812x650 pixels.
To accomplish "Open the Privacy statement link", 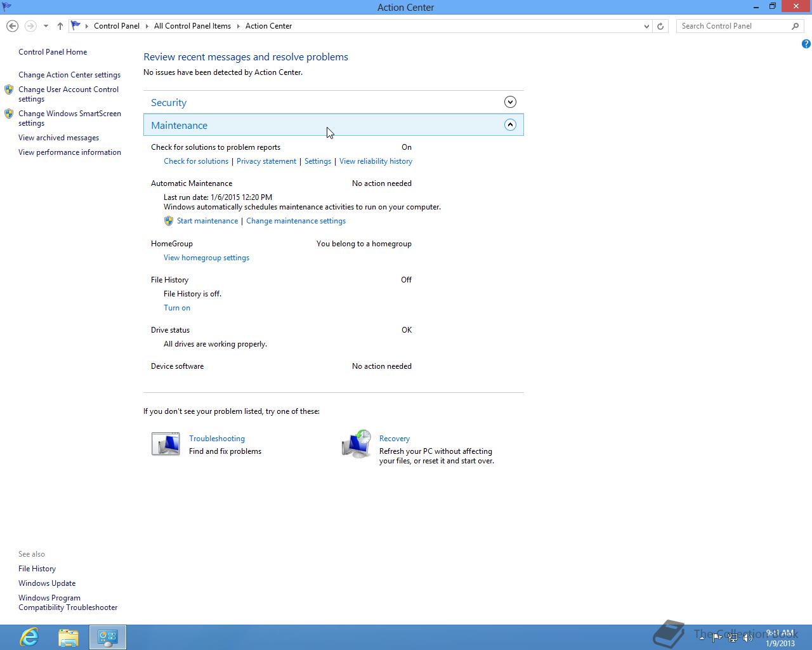I will pyautogui.click(x=266, y=161).
